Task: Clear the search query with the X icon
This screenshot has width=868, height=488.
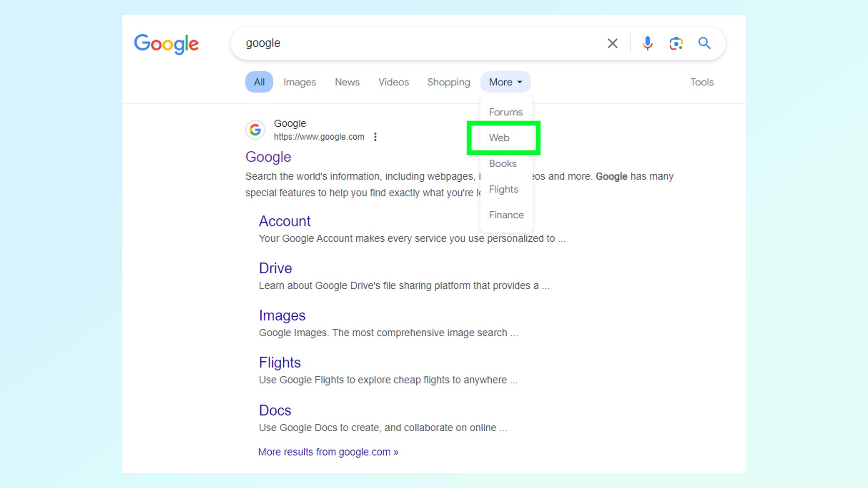Action: (x=612, y=43)
